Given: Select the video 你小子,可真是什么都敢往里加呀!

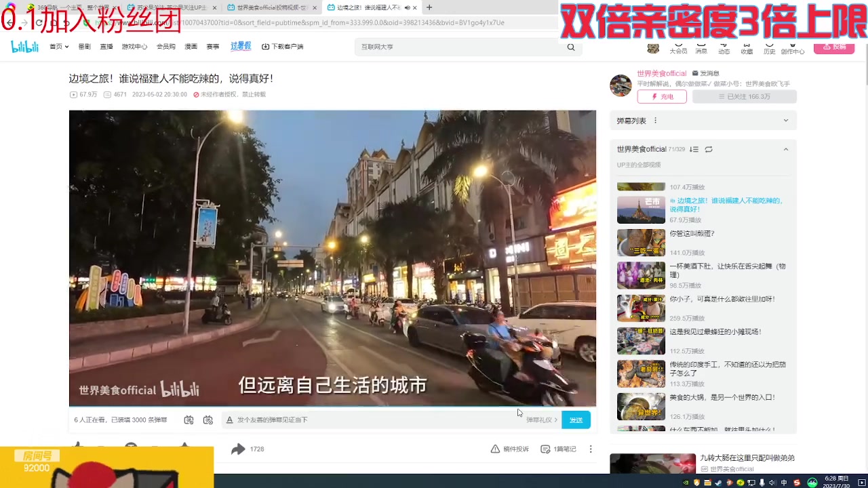Looking at the screenshot, I should point(722,299).
